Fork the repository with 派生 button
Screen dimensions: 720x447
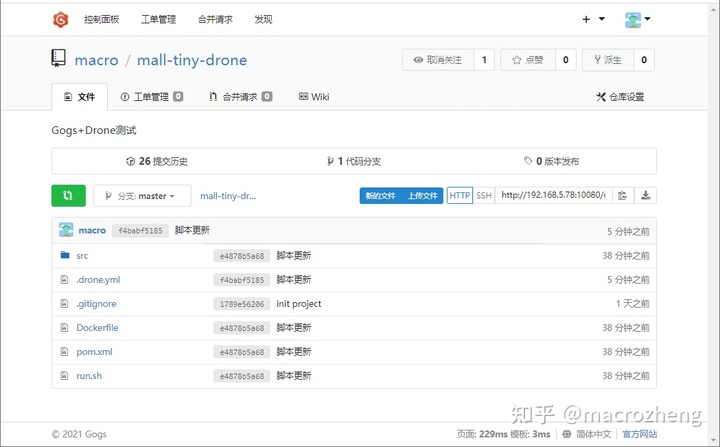[608, 60]
